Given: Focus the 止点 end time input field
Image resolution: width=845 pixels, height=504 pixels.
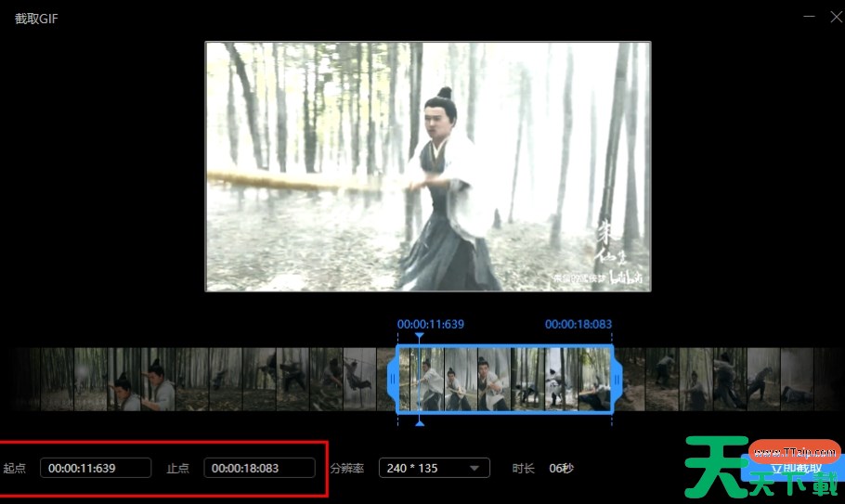Looking at the screenshot, I should [x=259, y=468].
